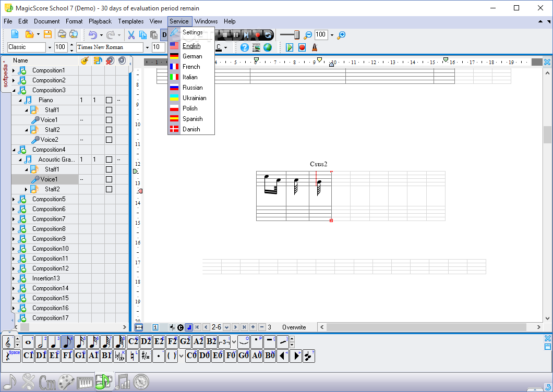Select the whole note duration
Viewport: 553px width, 392px height.
click(x=28, y=342)
